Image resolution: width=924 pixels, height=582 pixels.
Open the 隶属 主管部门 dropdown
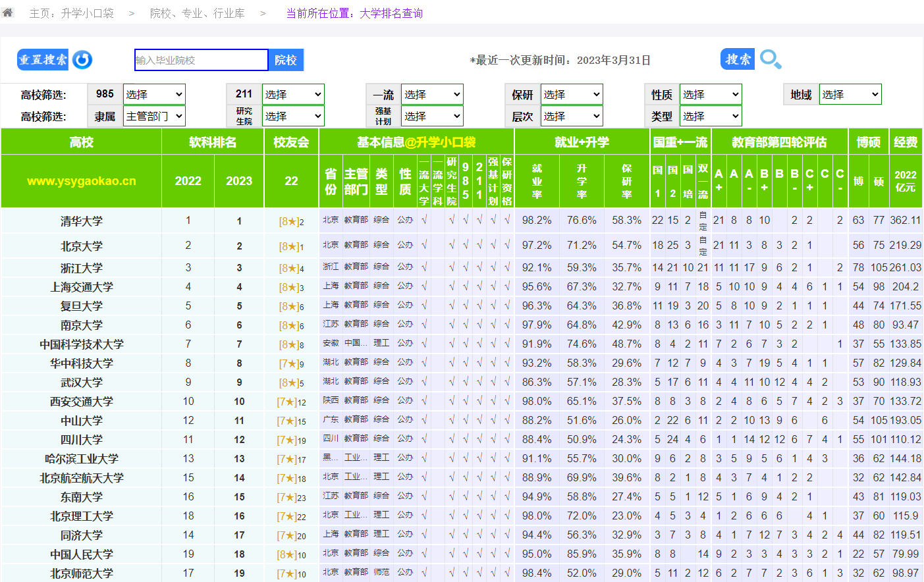click(154, 116)
